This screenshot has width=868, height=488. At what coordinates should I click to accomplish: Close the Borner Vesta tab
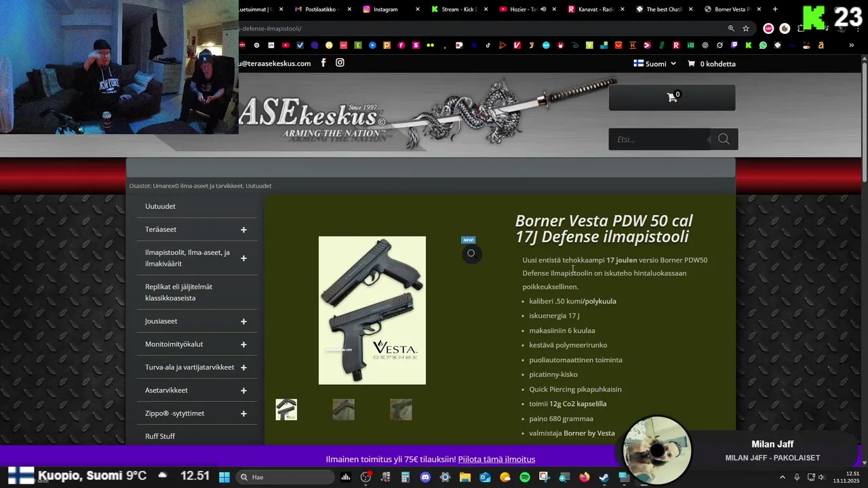tap(758, 9)
